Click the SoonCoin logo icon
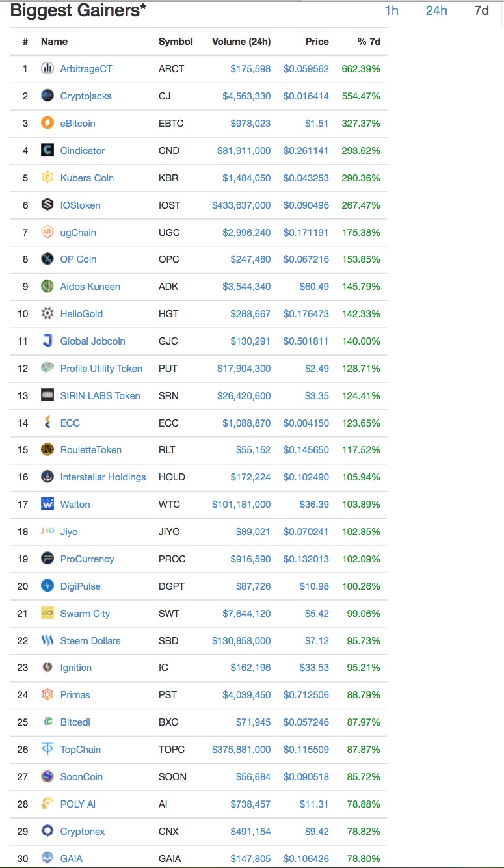This screenshot has height=868, width=504. 47,776
